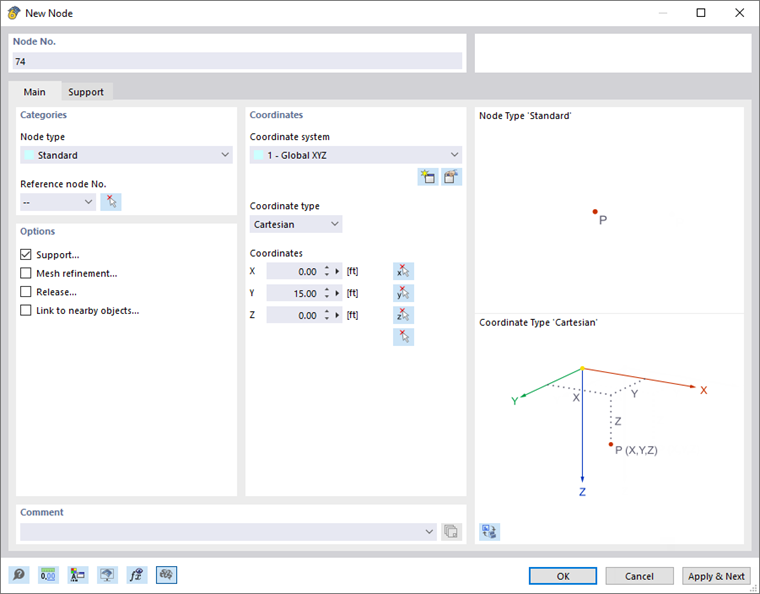Image resolution: width=760 pixels, height=594 pixels.
Task: Pick Y coordinate graphically icon
Action: pyautogui.click(x=403, y=293)
